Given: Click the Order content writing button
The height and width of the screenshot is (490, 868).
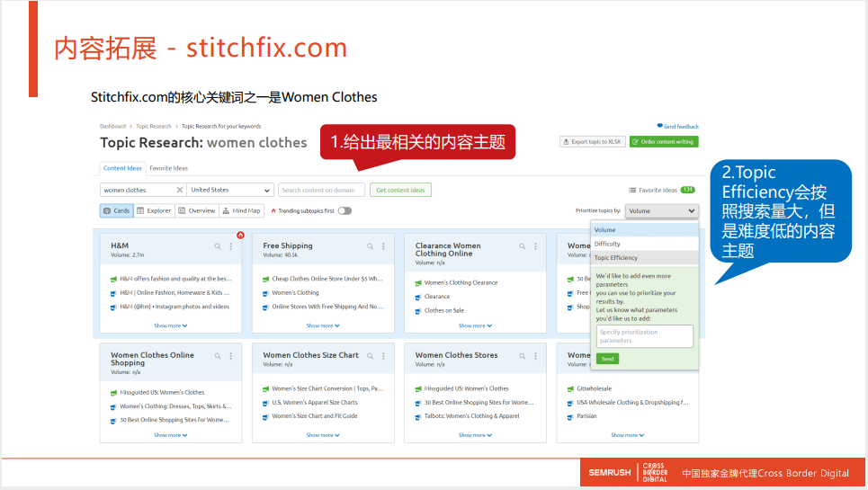Looking at the screenshot, I should tap(664, 142).
